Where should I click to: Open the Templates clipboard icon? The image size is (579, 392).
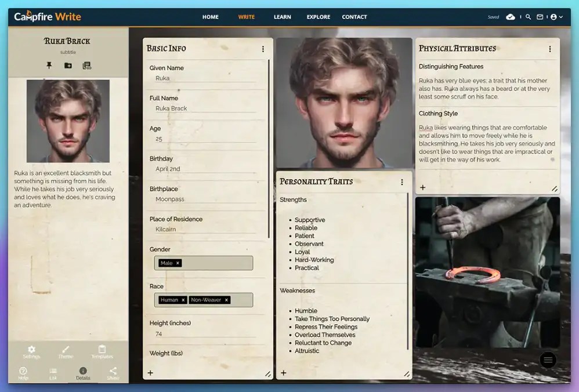click(x=102, y=352)
